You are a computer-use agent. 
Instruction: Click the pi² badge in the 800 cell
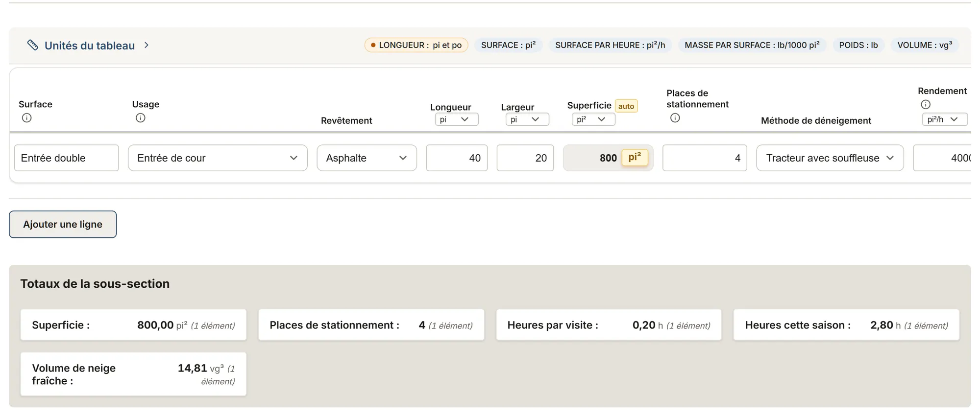tap(635, 157)
